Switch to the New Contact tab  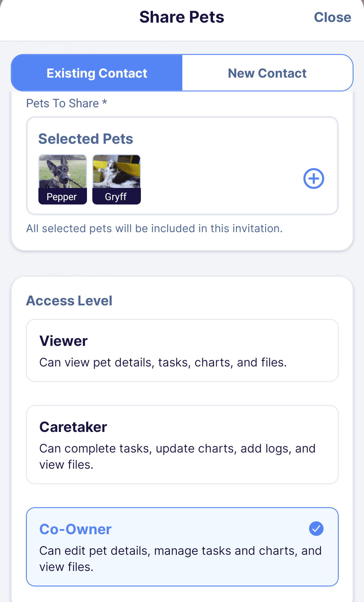click(x=267, y=73)
